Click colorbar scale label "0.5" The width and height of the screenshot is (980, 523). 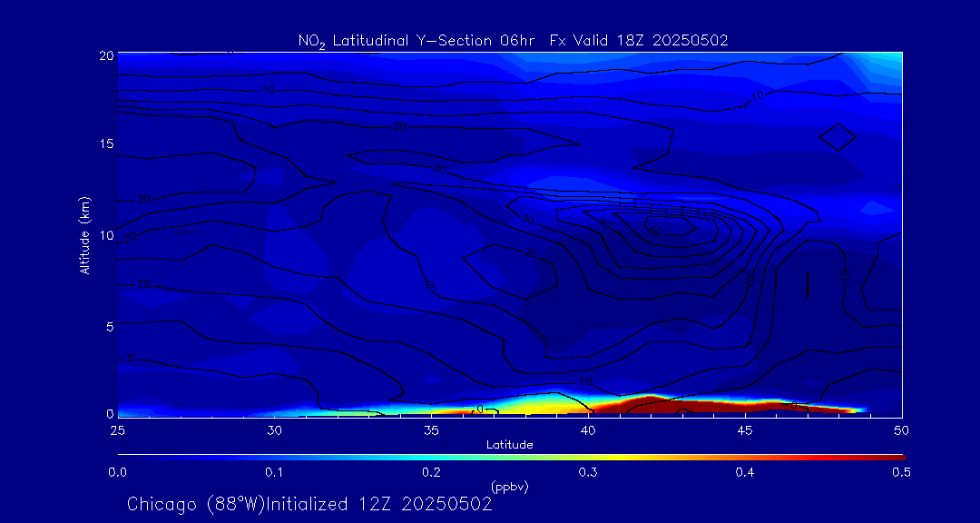[x=901, y=472]
